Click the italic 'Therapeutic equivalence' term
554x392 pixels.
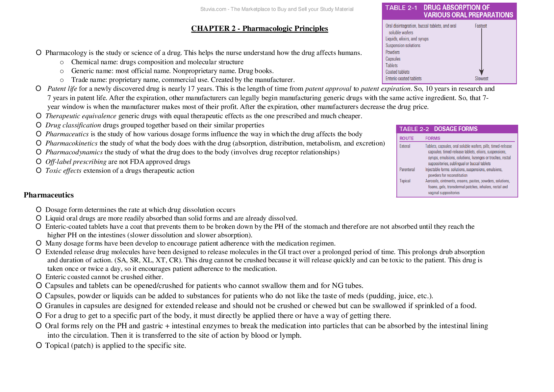coord(81,116)
